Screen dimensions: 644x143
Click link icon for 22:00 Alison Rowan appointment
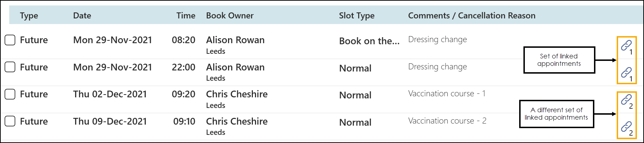[626, 73]
